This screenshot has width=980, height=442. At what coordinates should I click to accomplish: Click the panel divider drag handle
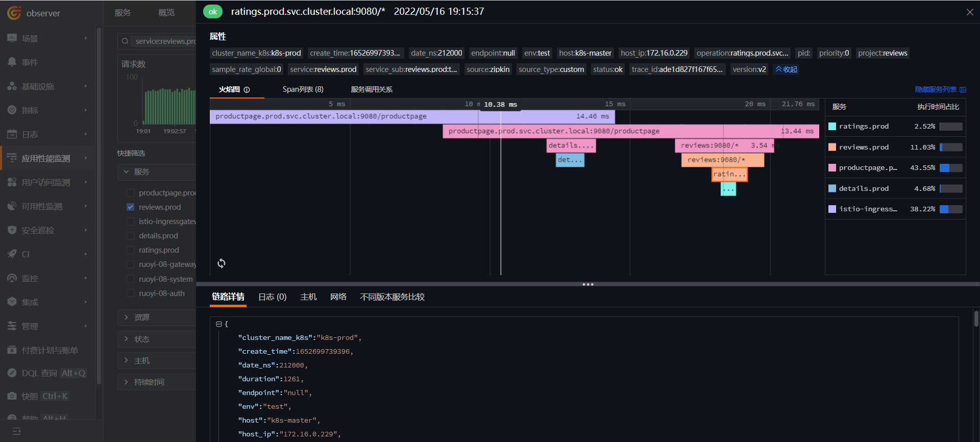588,284
